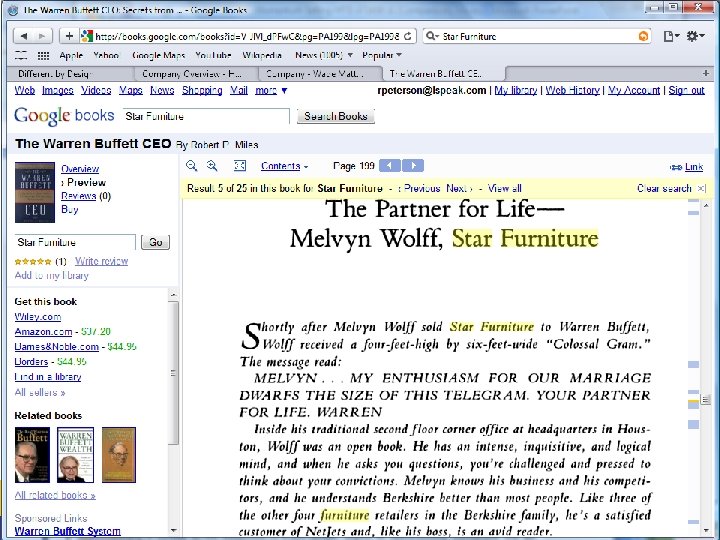Reload the page with the refresh icon
720x540 pixels.
coord(408,36)
